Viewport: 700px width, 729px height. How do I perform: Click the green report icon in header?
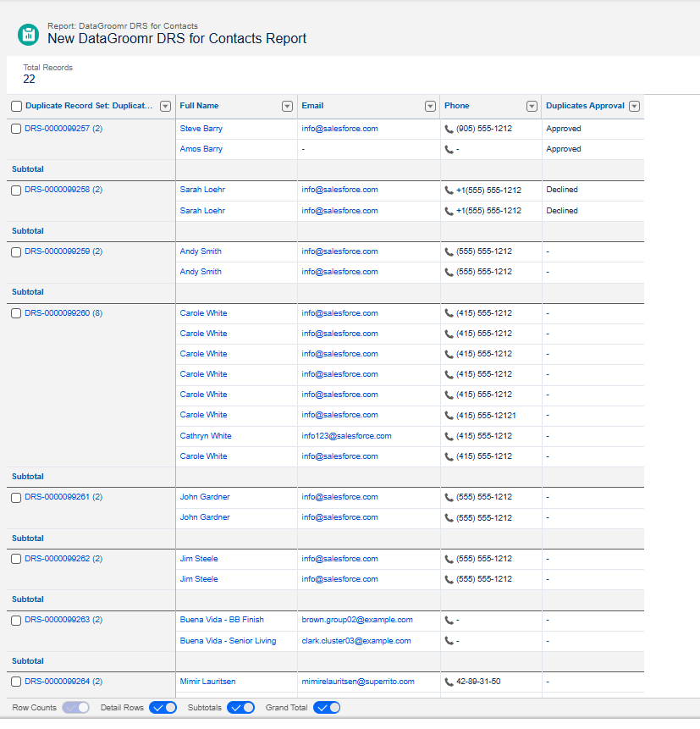[28, 35]
